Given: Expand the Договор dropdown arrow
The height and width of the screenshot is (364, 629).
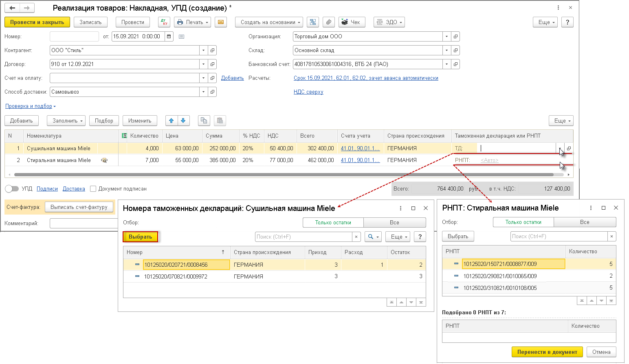Looking at the screenshot, I should (203, 64).
